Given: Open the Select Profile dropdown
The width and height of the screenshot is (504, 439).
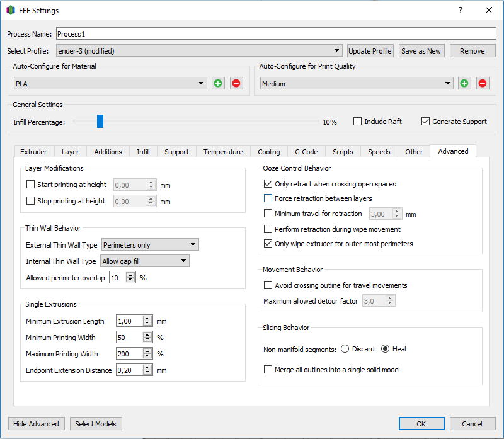Looking at the screenshot, I should [x=199, y=51].
